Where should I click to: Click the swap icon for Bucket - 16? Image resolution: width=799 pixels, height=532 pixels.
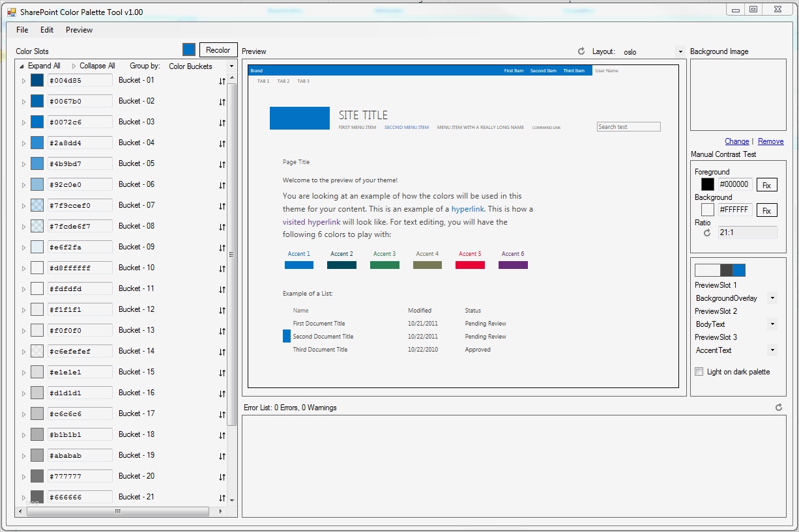click(222, 394)
